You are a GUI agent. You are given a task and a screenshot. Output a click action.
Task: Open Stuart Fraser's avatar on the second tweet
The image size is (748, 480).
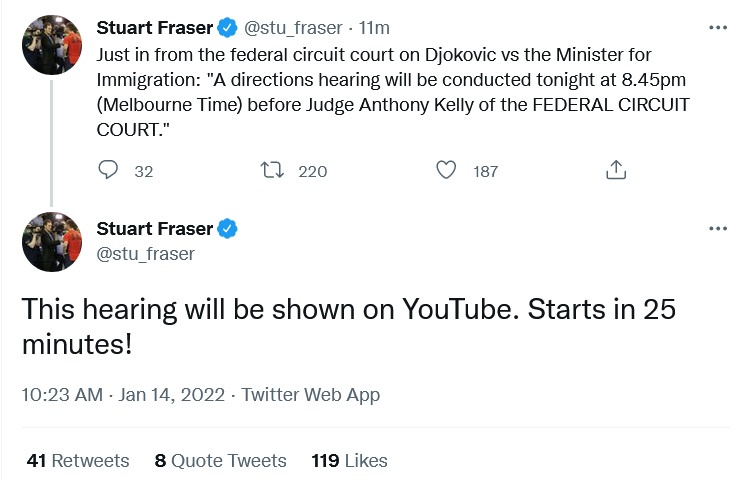[x=51, y=241]
